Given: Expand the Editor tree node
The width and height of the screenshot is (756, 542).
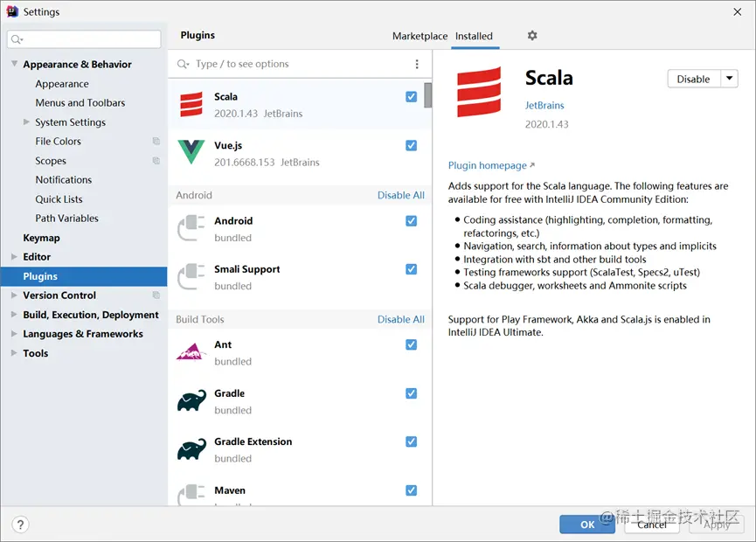Looking at the screenshot, I should 14,256.
